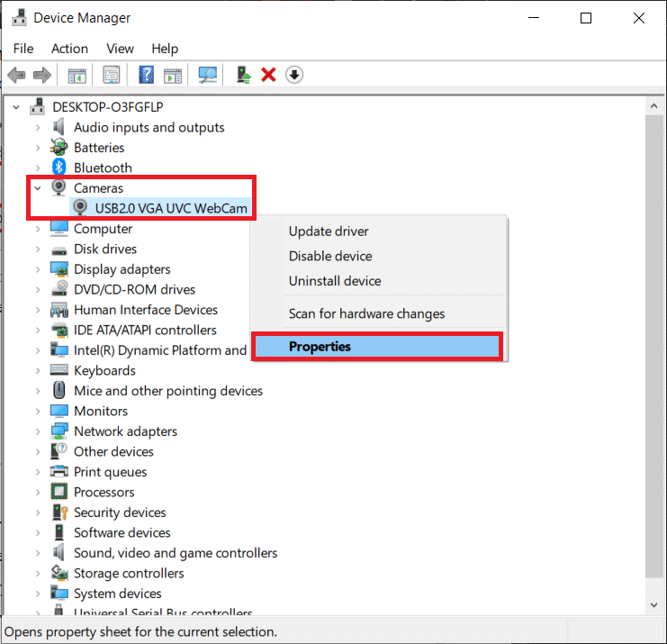The width and height of the screenshot is (667, 644).
Task: Click the vertical scrollbar down arrow
Action: (654, 606)
